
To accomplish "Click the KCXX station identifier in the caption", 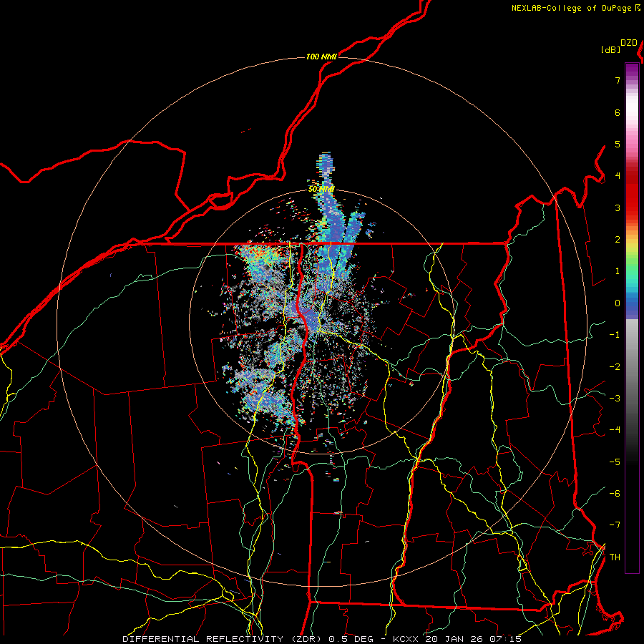I will click(x=406, y=639).
